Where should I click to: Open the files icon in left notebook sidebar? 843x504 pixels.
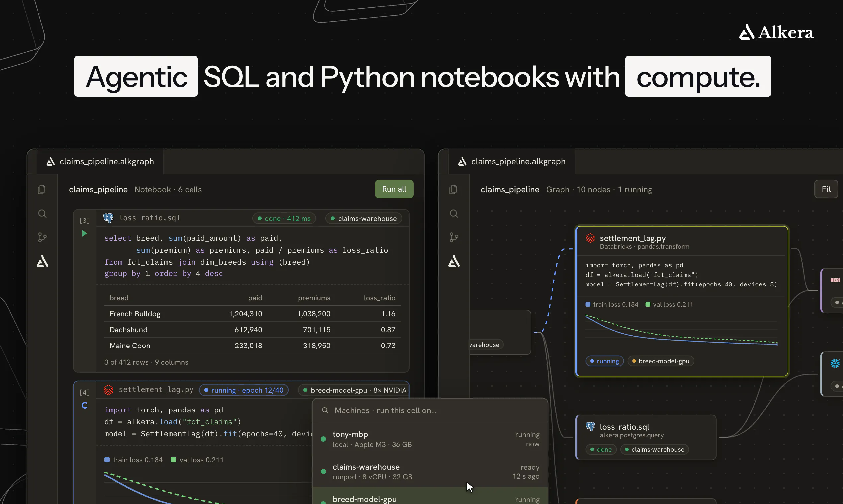coord(42,190)
